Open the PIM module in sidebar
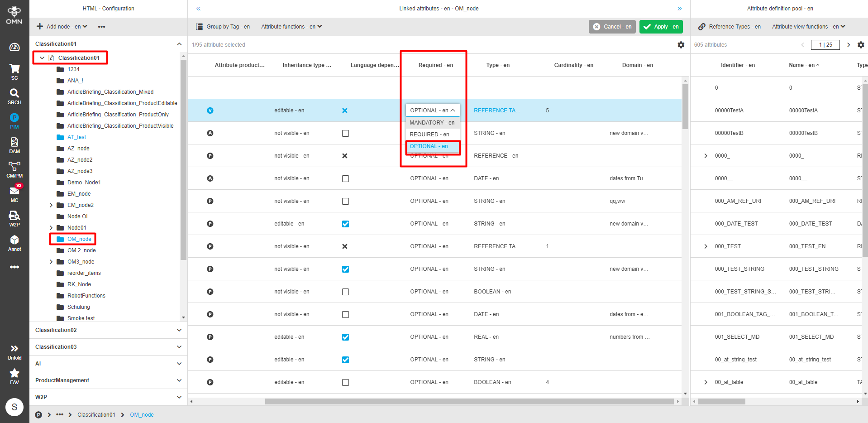The height and width of the screenshot is (423, 868). pyautogui.click(x=14, y=120)
